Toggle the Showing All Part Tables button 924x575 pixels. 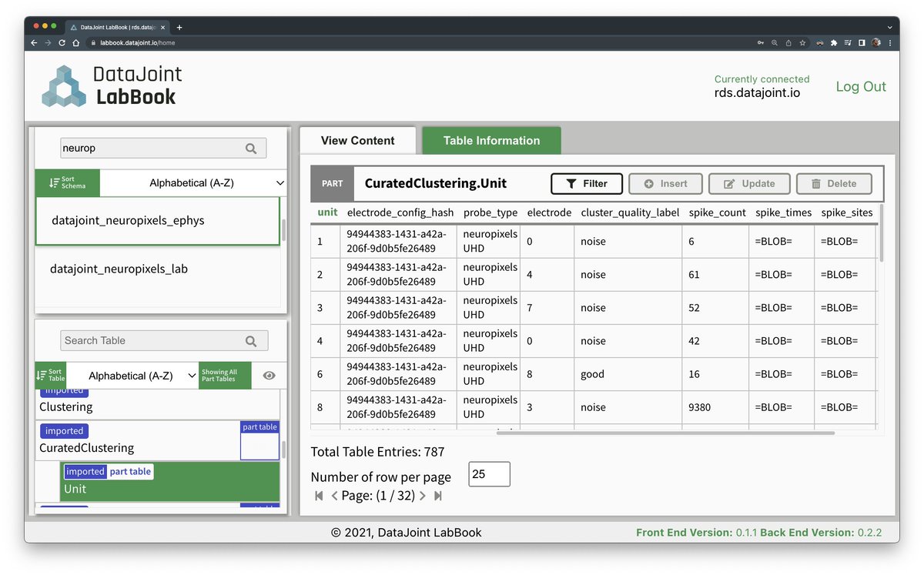click(225, 376)
